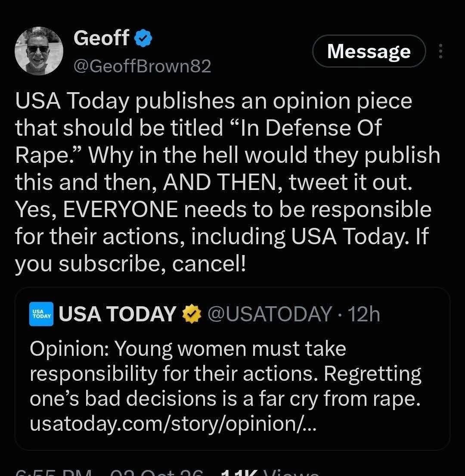
Task: Click 'Regretting one's bad decisions' line in quote
Action: 225,386
